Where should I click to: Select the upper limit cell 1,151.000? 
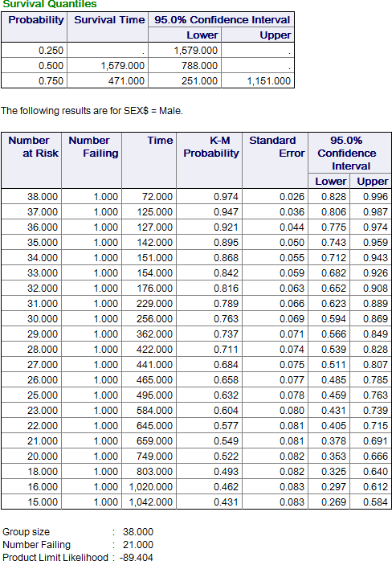click(268, 81)
